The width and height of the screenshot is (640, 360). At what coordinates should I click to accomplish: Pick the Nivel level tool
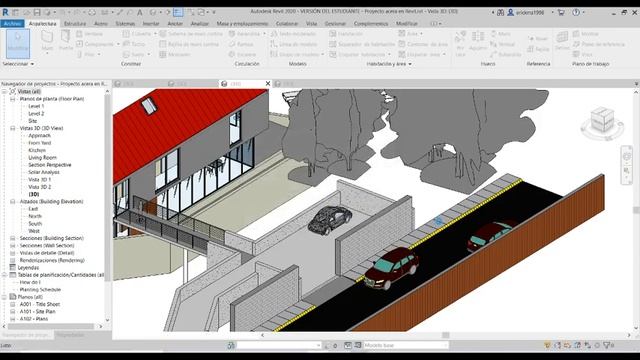(538, 38)
